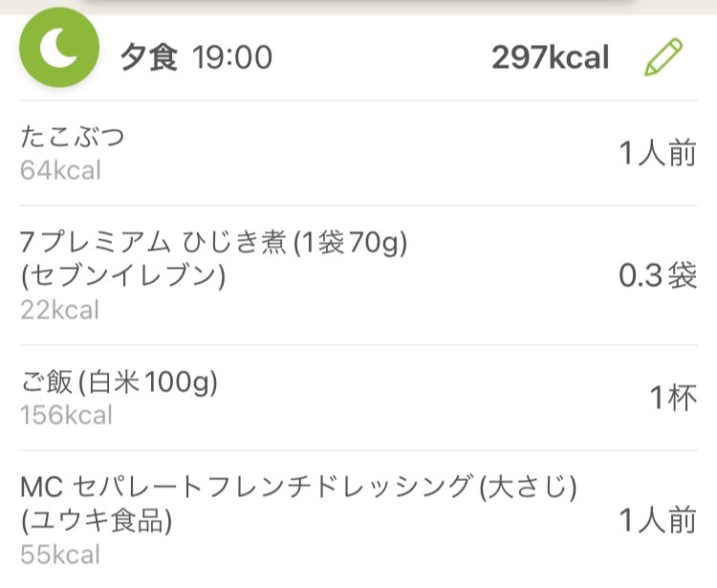Screen dimensions: 717x588
Task: Tap the (ユウキ食品) brand text
Action: coord(97,520)
